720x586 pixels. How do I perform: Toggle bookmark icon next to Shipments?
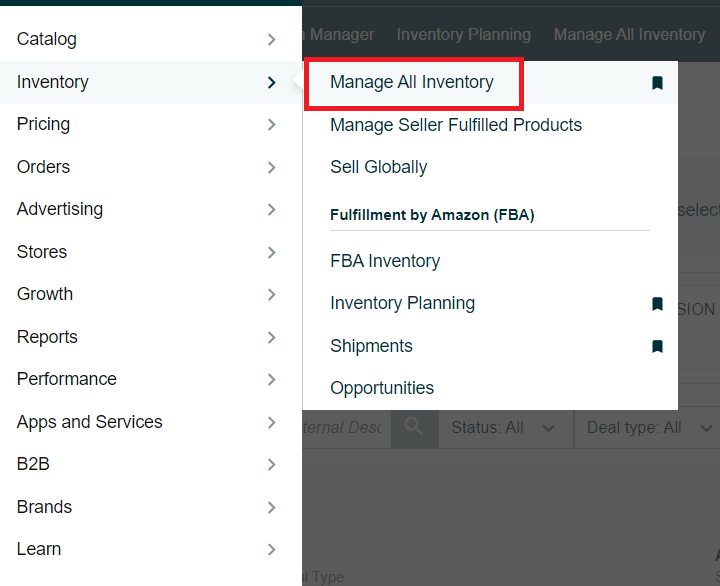pos(657,346)
